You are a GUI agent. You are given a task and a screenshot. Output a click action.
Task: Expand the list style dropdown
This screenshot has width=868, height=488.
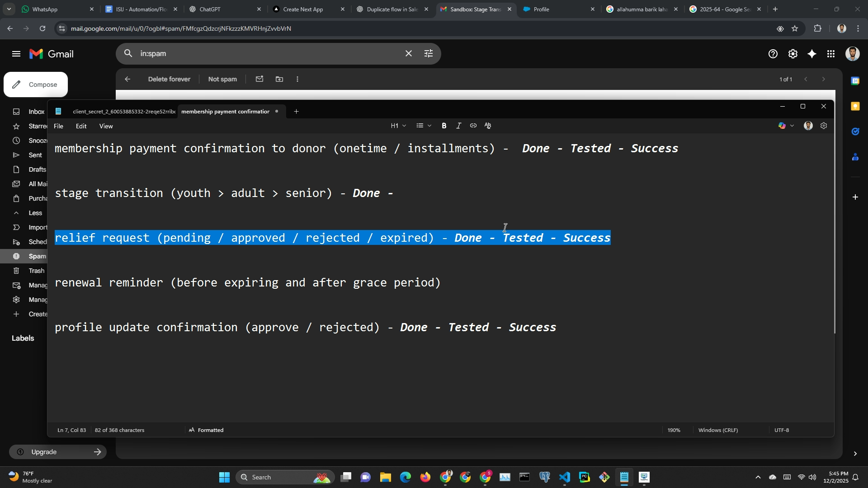[424, 126]
